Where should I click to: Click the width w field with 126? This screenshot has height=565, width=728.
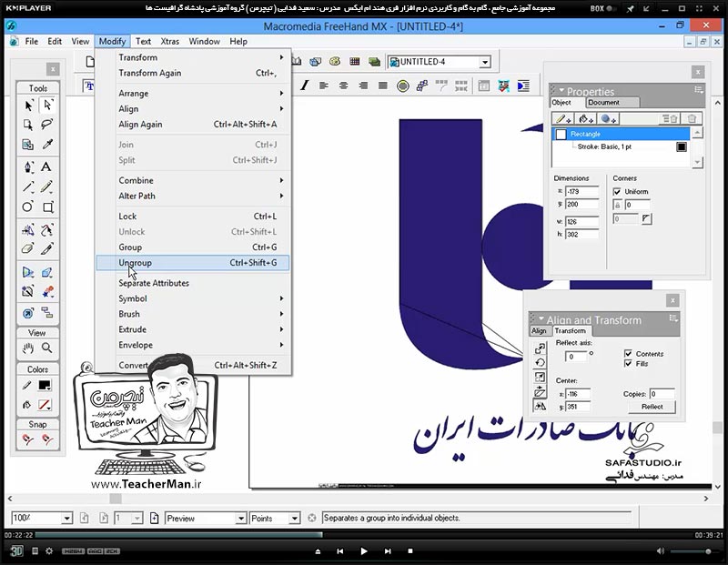click(x=581, y=221)
